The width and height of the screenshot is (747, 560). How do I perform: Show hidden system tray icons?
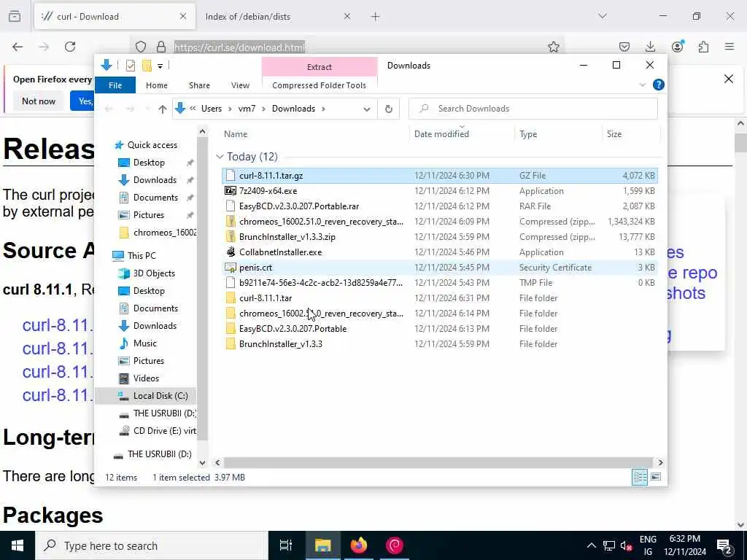[x=591, y=545]
